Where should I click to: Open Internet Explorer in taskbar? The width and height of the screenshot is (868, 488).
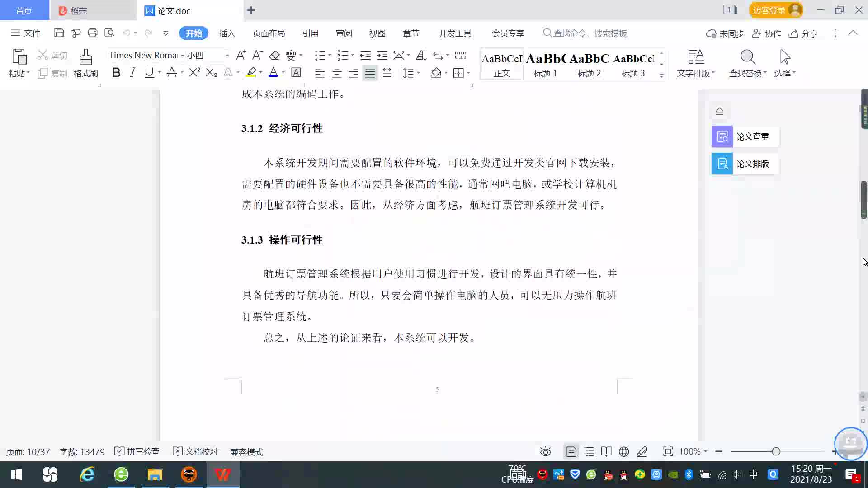[x=87, y=474]
